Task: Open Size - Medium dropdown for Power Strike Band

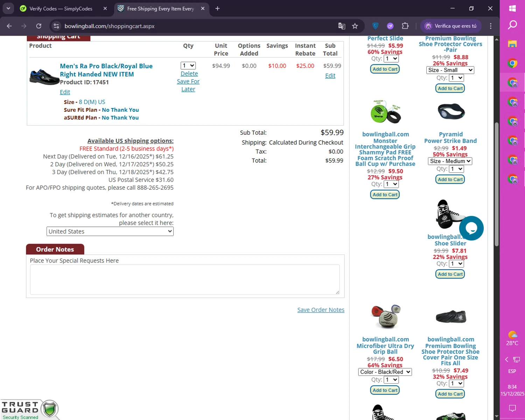Action: pos(450,161)
